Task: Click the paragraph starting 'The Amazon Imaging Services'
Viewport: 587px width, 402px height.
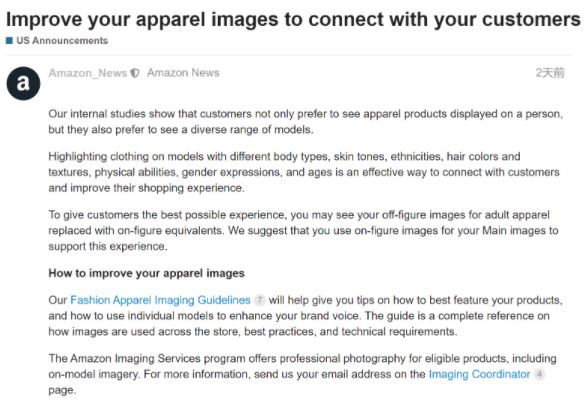Action: (x=302, y=374)
